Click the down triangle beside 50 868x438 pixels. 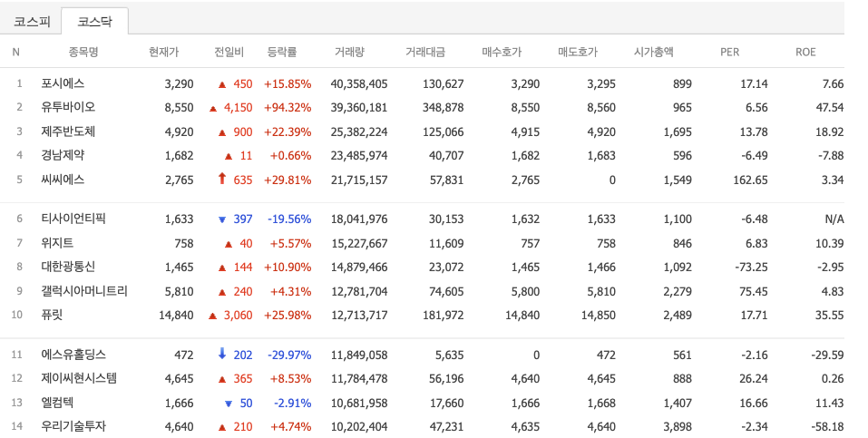pos(228,404)
